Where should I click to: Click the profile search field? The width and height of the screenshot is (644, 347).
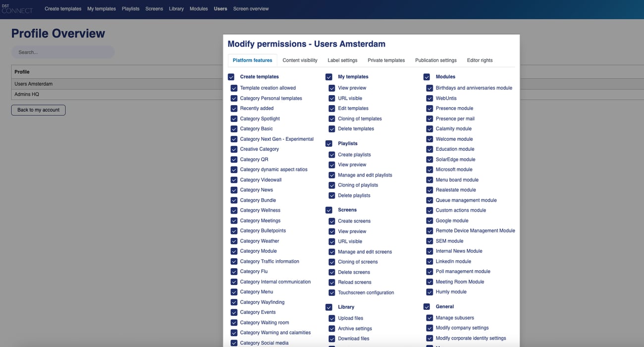coord(63,52)
